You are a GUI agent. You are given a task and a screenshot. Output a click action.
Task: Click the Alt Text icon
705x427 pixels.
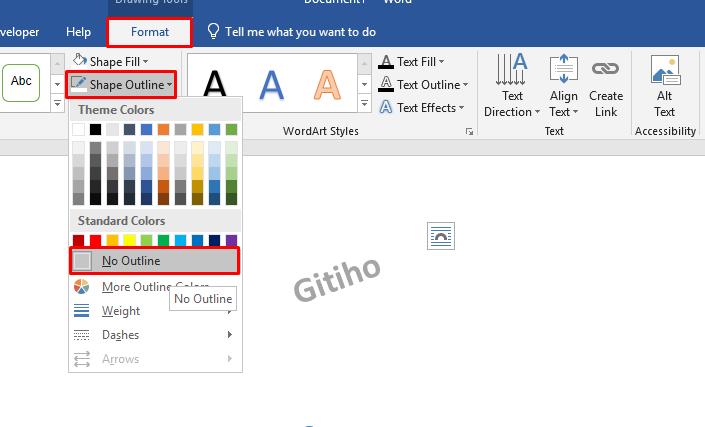tap(665, 72)
